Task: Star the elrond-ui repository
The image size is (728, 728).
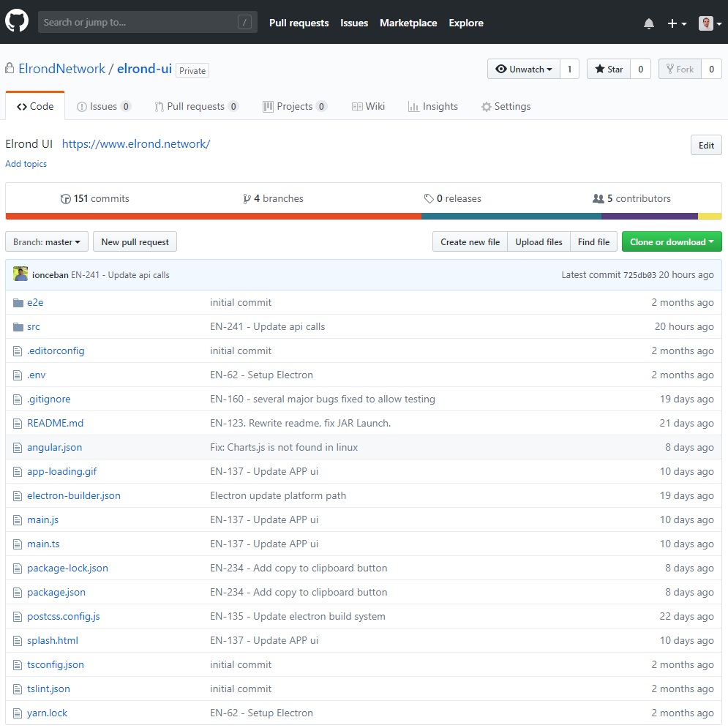Action: [x=609, y=70]
